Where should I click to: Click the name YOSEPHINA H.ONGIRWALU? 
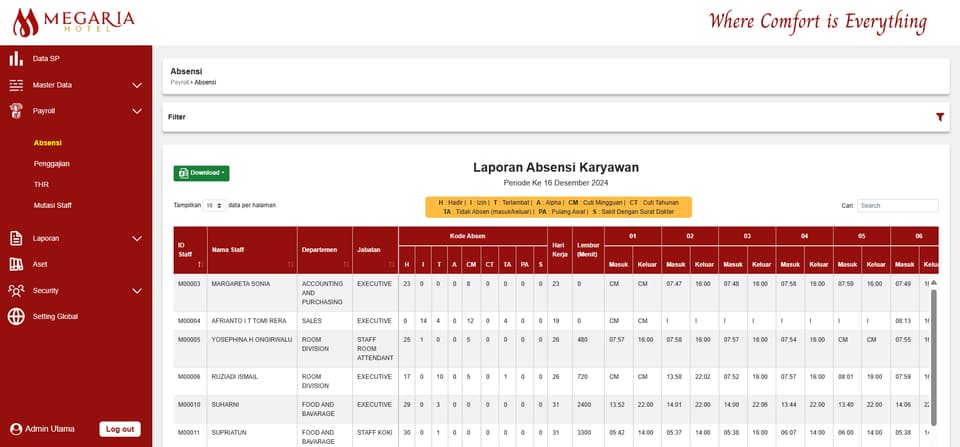pyautogui.click(x=252, y=339)
